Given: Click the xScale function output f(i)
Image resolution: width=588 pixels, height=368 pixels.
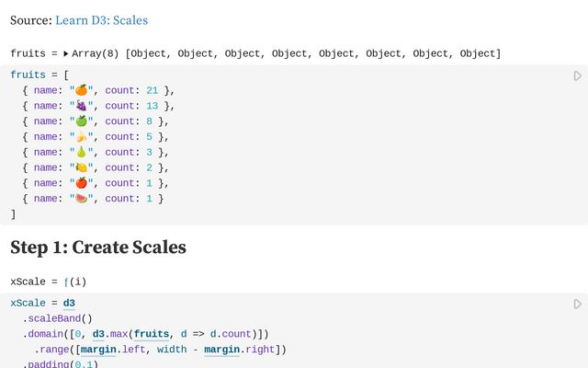Looking at the screenshot, I should [x=75, y=282].
